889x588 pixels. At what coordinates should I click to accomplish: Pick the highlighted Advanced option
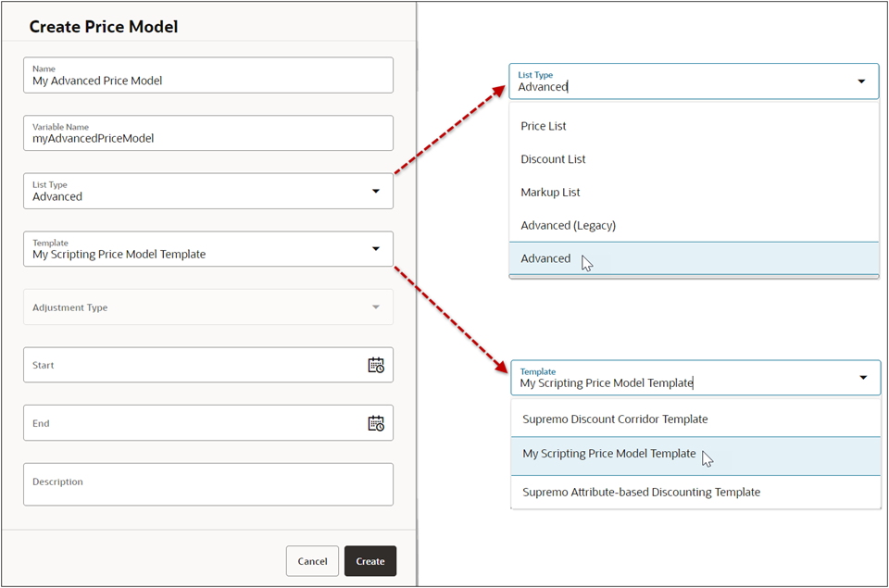tap(545, 259)
